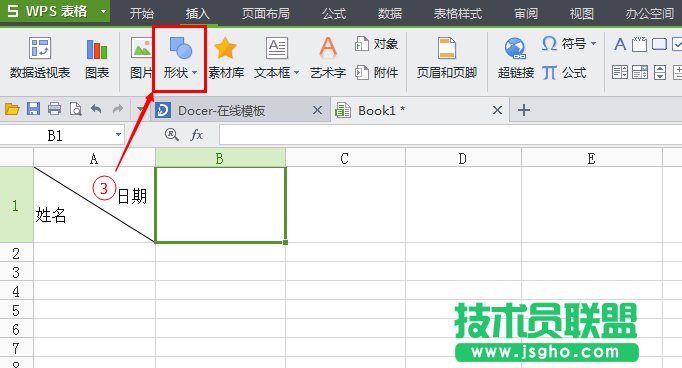Viewport: 682px width, 368px height.
Task: Switch to the 开始 ribbon tab
Action: click(x=142, y=13)
